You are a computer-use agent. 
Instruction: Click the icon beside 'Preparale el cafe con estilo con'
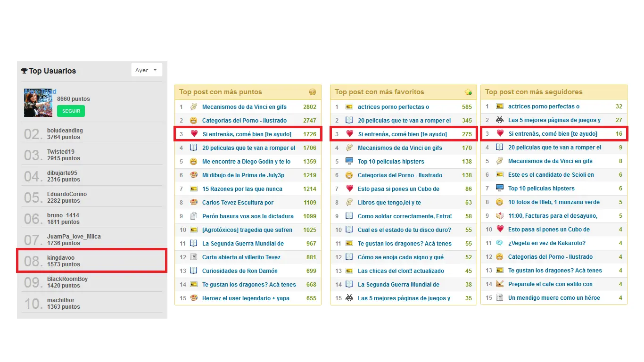(x=499, y=284)
